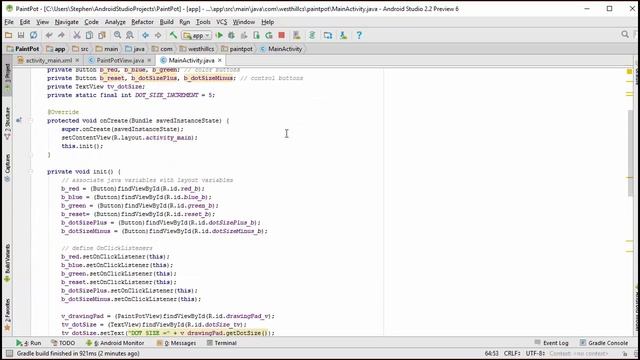Click the Redo arrow icon
Screen dimensions: 640x360
click(61, 36)
